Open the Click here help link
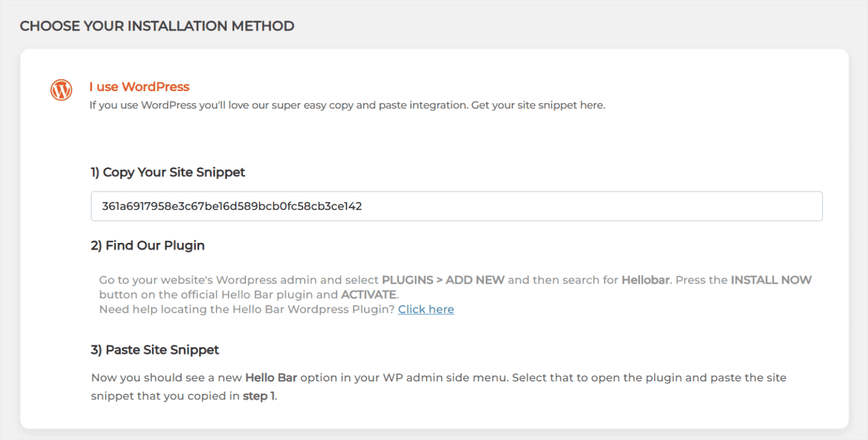The height and width of the screenshot is (440, 868). (426, 309)
